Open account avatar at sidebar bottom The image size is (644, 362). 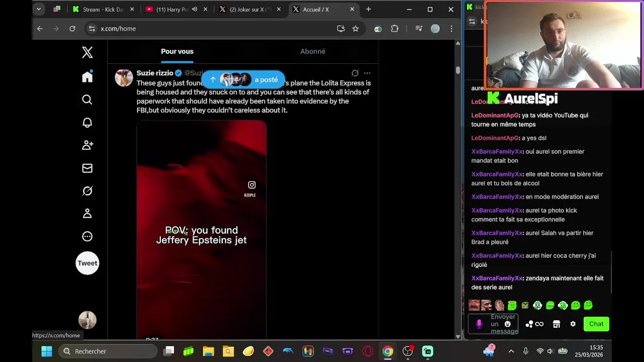tap(87, 320)
